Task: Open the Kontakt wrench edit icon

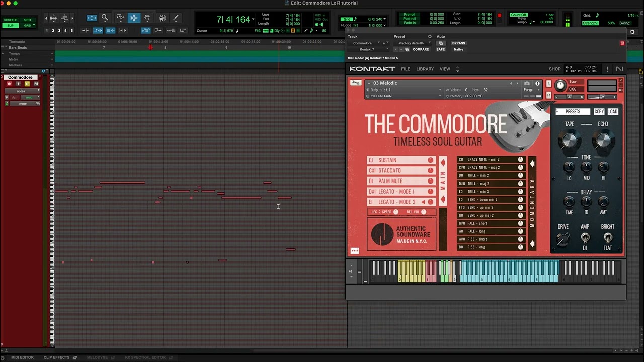Action: click(x=356, y=83)
